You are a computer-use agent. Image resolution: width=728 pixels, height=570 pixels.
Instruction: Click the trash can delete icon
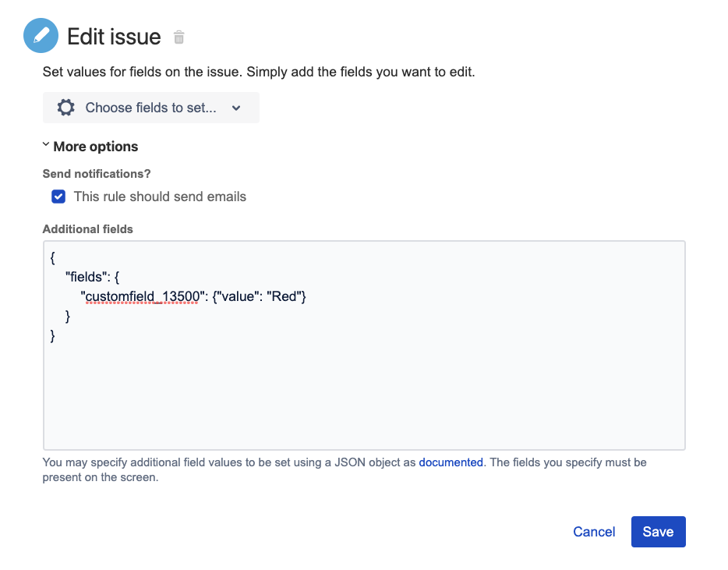(179, 37)
